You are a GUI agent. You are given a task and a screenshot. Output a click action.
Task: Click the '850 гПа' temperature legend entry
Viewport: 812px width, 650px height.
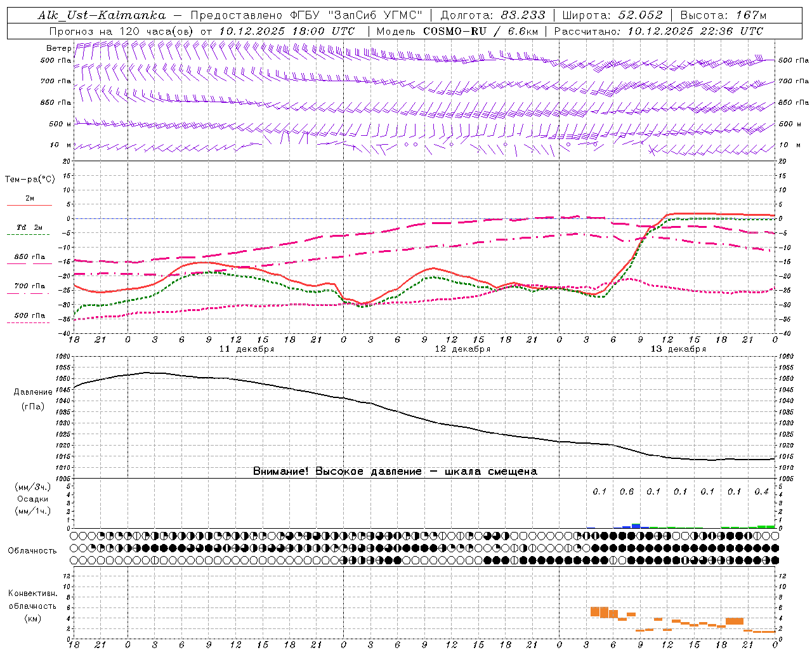click(x=30, y=257)
